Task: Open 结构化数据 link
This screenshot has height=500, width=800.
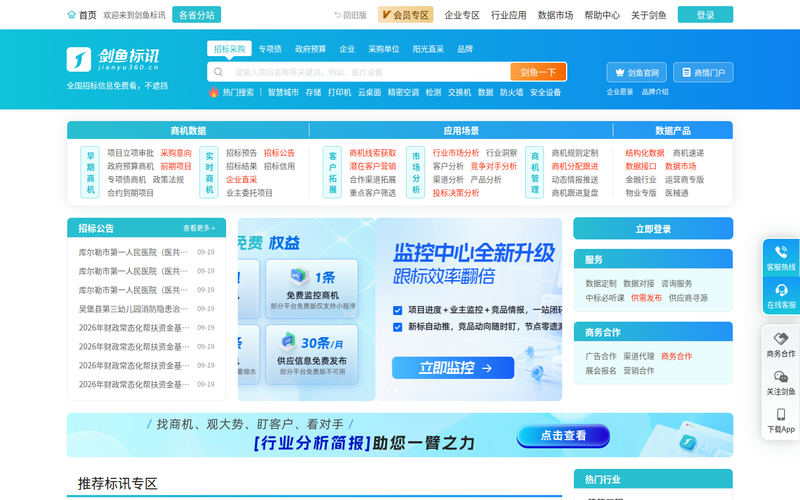Action: [645, 153]
